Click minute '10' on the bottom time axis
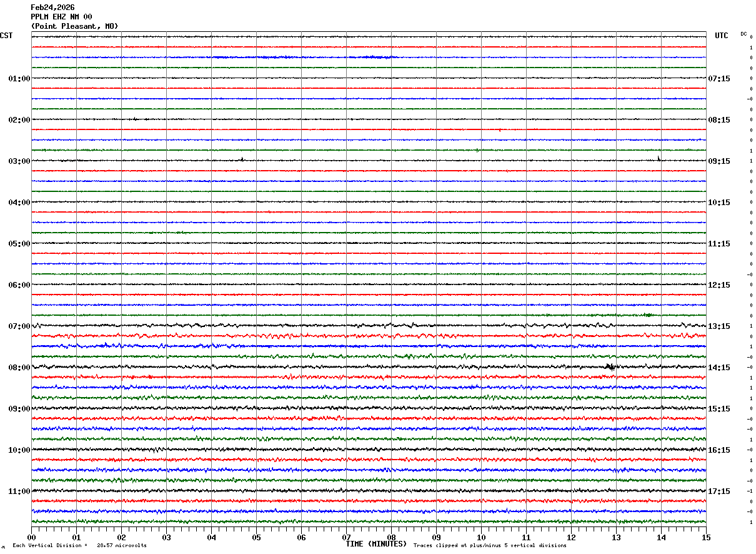Image resolution: width=756 pixels, height=554 pixels. tap(481, 537)
